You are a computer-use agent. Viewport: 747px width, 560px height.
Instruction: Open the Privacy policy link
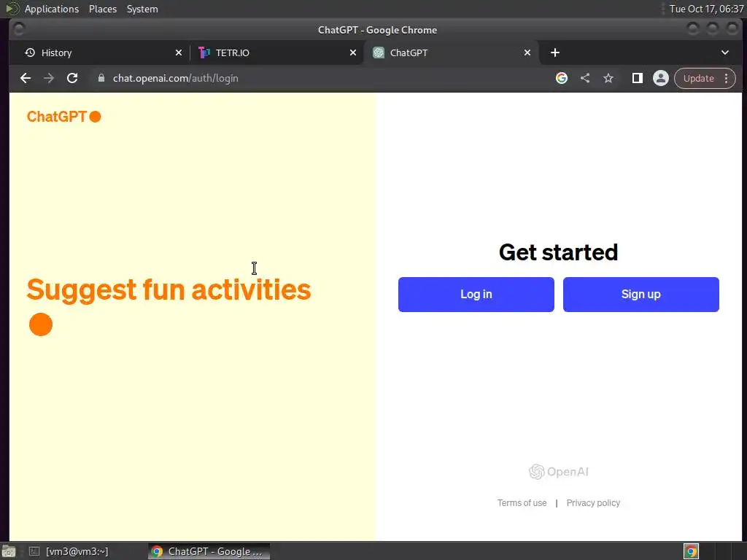[x=593, y=503]
